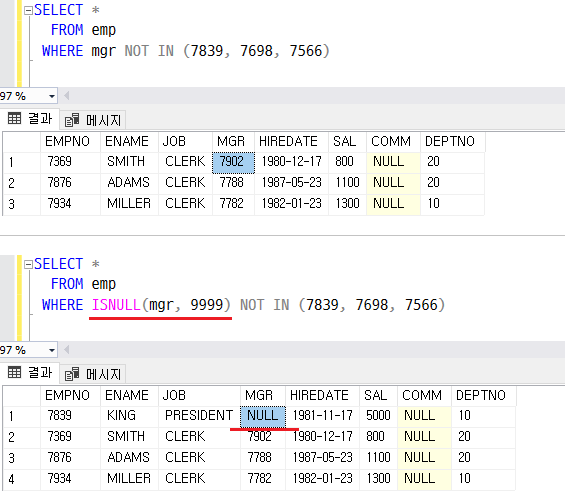565x493 pixels.
Task: Click NULL COMM cell of SMITH upper grid
Action: [393, 163]
